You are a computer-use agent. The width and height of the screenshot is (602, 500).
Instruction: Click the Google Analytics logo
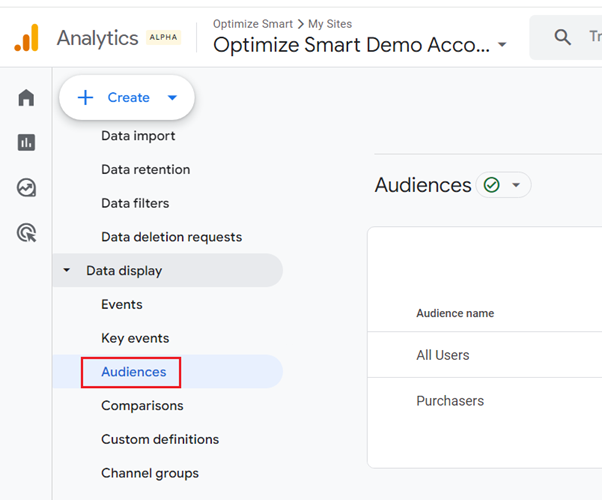[26, 38]
